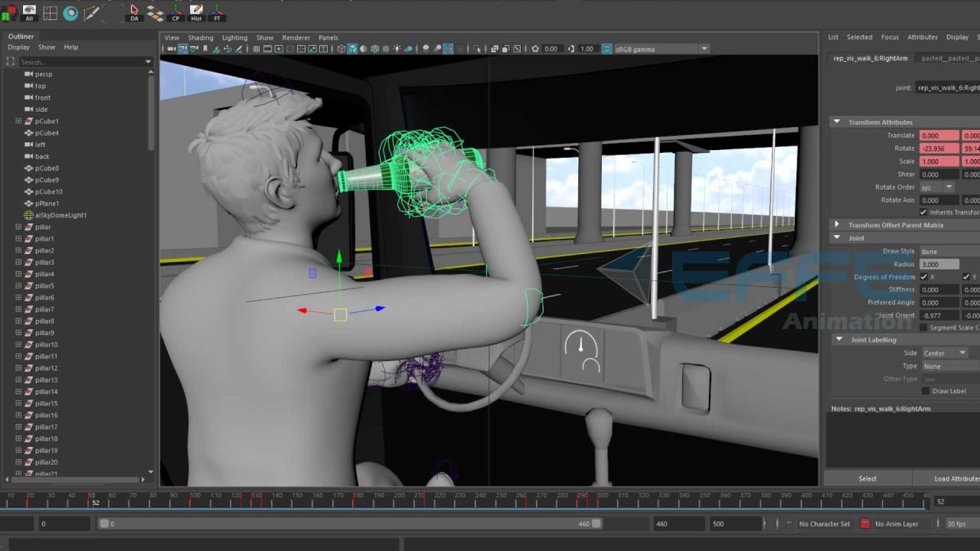The image size is (980, 551).
Task: Expand the Transform Offset Parent Matrix section
Action: coord(837,224)
